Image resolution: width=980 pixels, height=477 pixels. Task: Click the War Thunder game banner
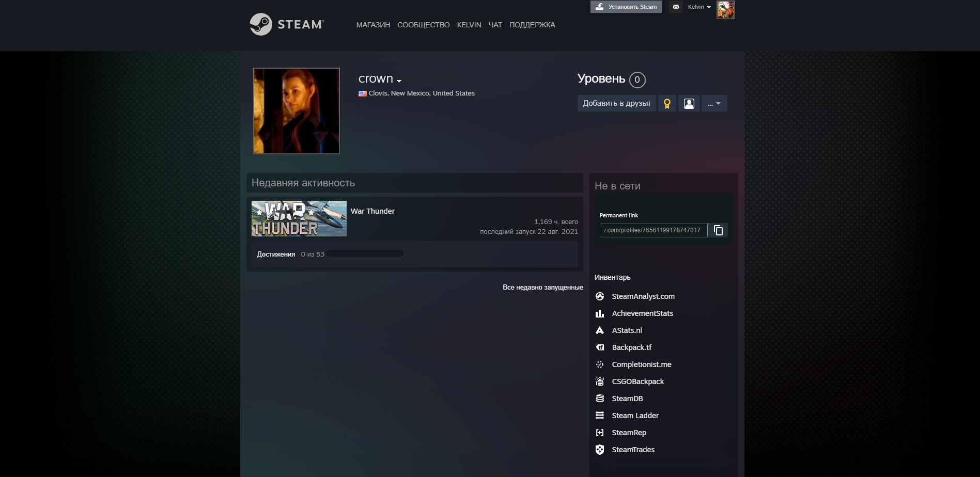(299, 218)
